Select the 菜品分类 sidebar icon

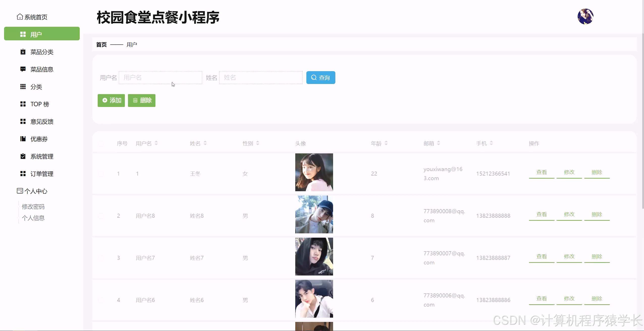[23, 52]
